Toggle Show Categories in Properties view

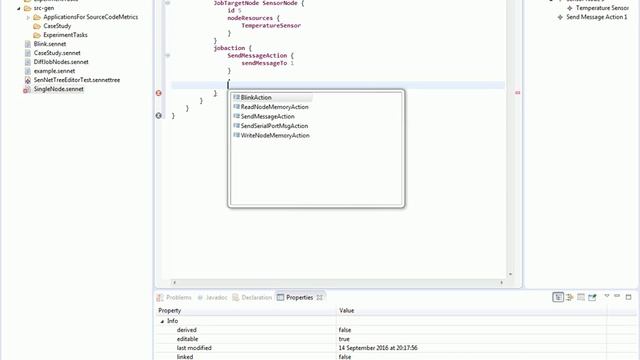558,297
